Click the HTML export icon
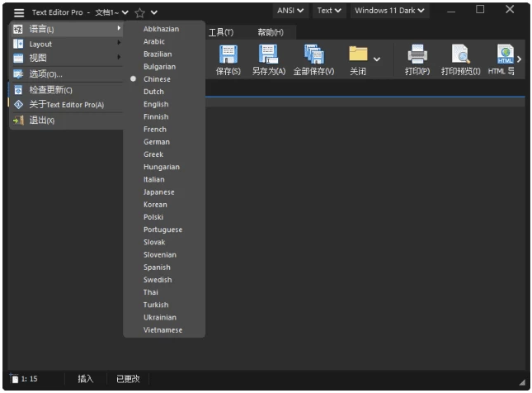The height and width of the screenshot is (393, 532). click(x=505, y=54)
